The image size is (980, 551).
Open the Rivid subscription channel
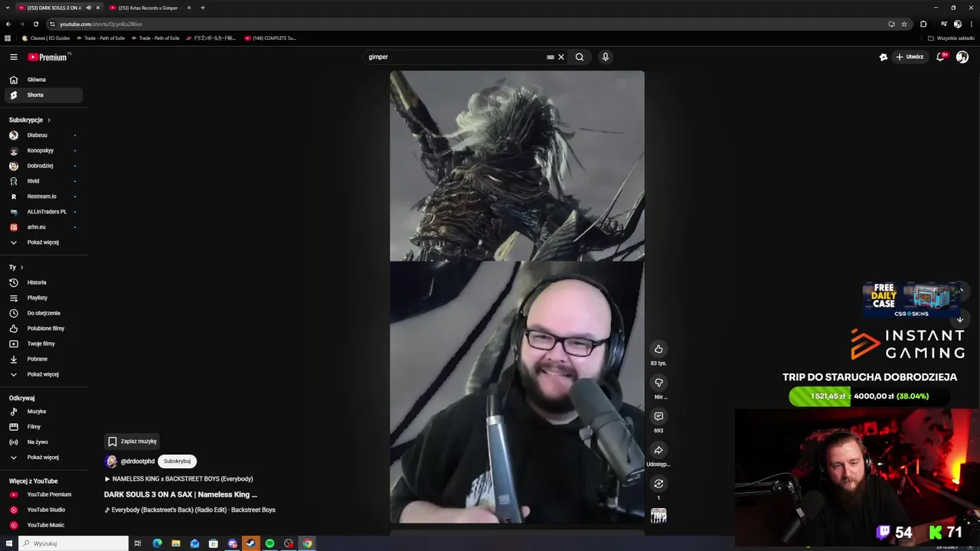tap(44, 181)
